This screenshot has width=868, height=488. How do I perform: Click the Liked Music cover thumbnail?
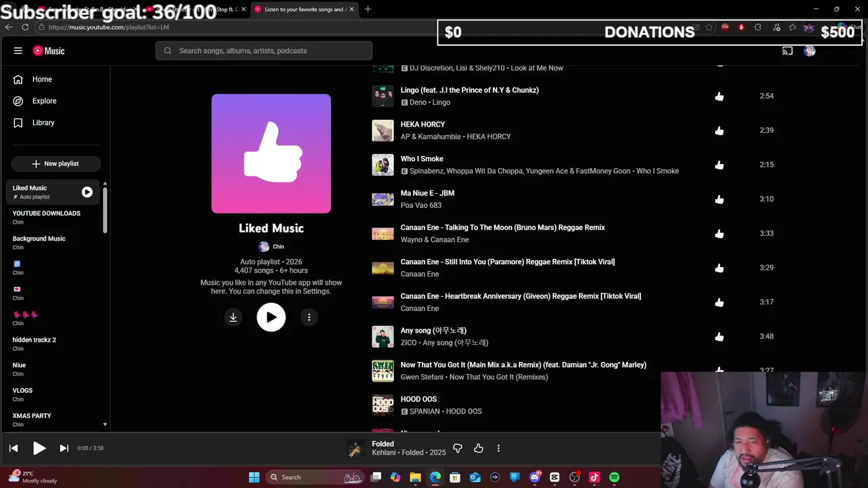(271, 154)
